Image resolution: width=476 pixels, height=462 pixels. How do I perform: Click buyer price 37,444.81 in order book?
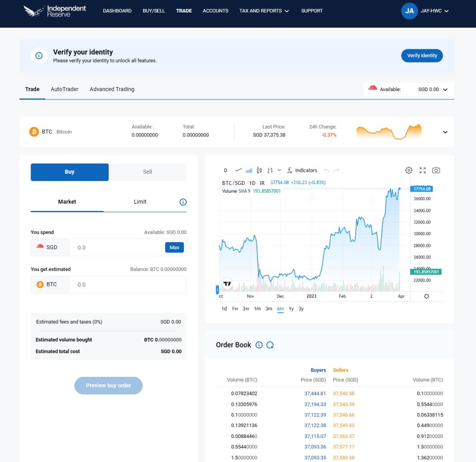[x=315, y=394]
